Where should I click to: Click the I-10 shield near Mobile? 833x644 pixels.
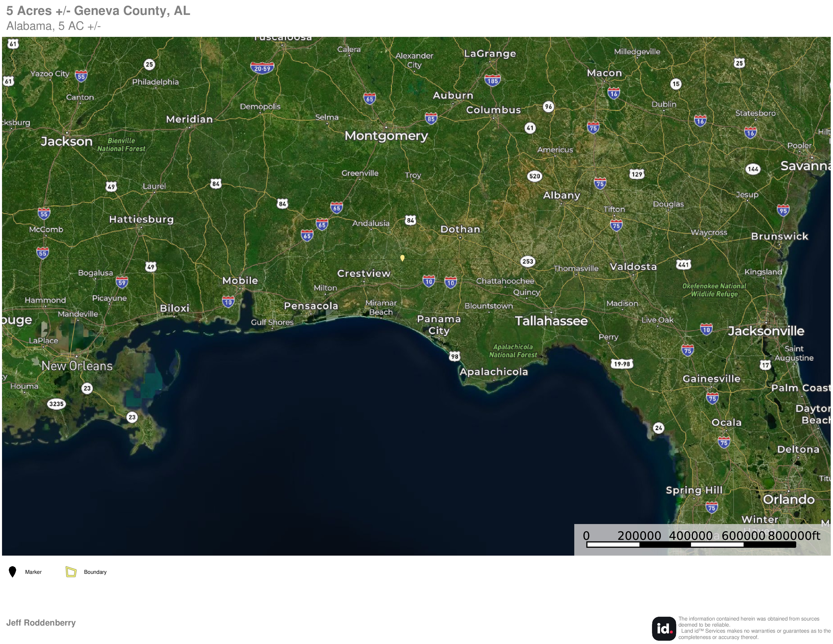click(x=228, y=302)
